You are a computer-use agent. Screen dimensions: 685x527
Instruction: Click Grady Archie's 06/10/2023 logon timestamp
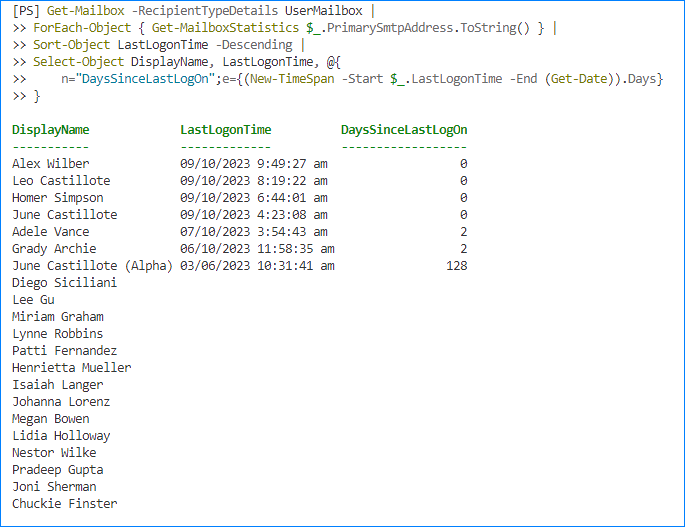coord(257,248)
